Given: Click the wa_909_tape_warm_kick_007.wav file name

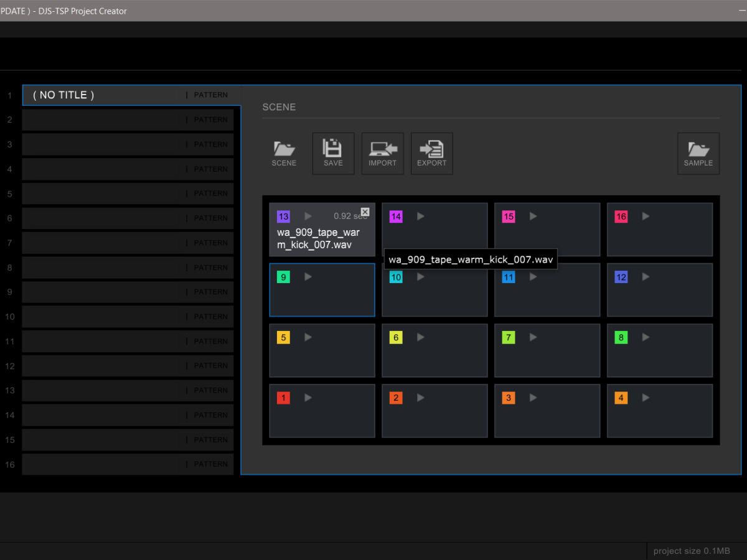Looking at the screenshot, I should 318,238.
